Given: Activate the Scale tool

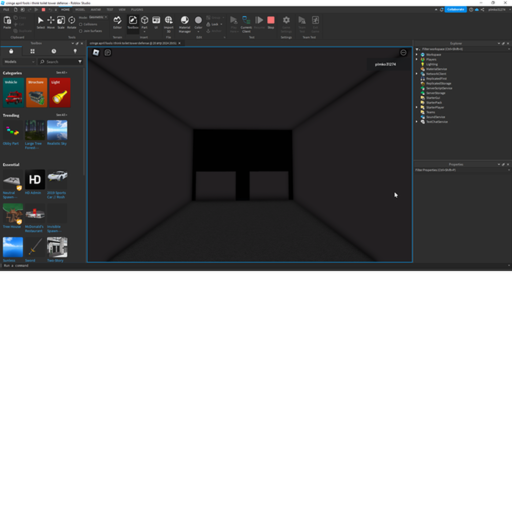Looking at the screenshot, I should [61, 22].
